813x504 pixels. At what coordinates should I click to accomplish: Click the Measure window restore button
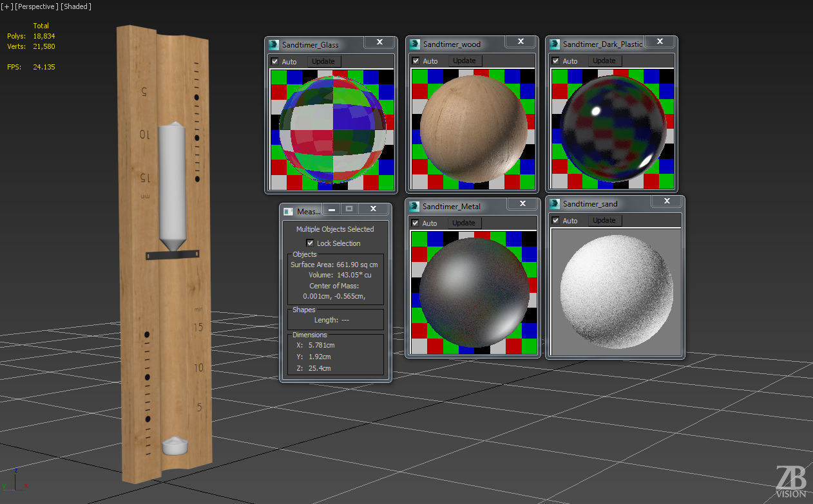click(x=349, y=209)
